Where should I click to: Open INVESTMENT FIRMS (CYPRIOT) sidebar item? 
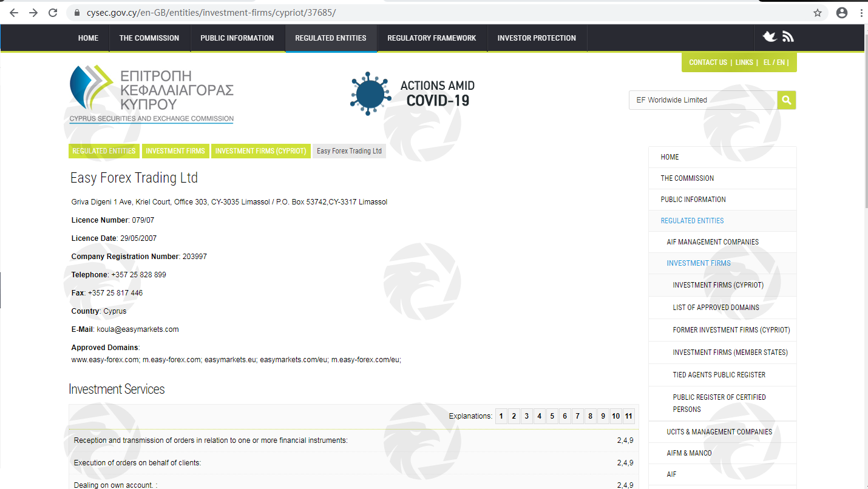tap(722, 285)
